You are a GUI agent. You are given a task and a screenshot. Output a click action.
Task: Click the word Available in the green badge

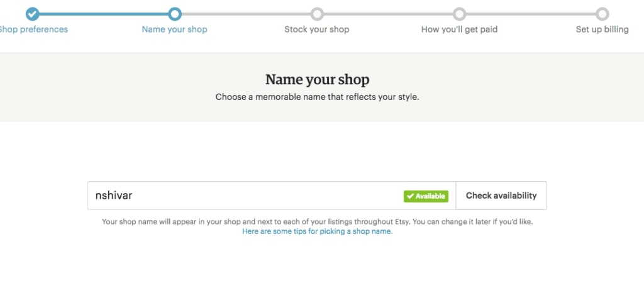(x=430, y=196)
